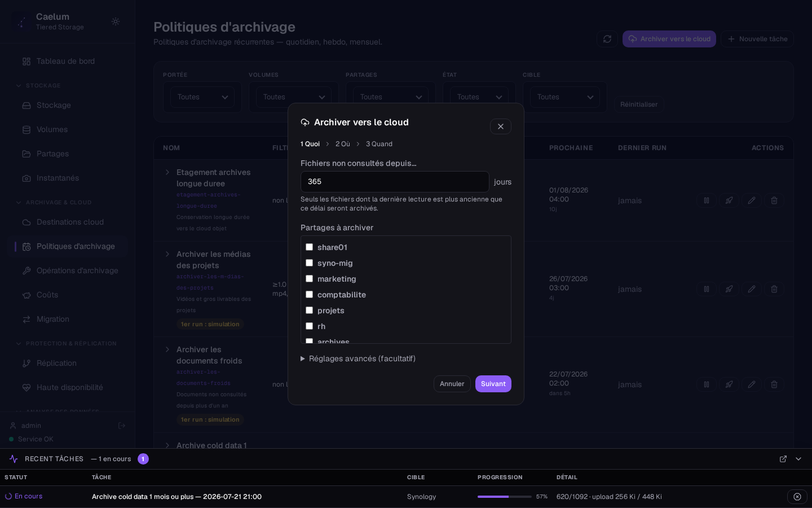Screen dimensions: 812x508
Task: Expand Réglages avancés (facultatif)
Action: (358, 358)
